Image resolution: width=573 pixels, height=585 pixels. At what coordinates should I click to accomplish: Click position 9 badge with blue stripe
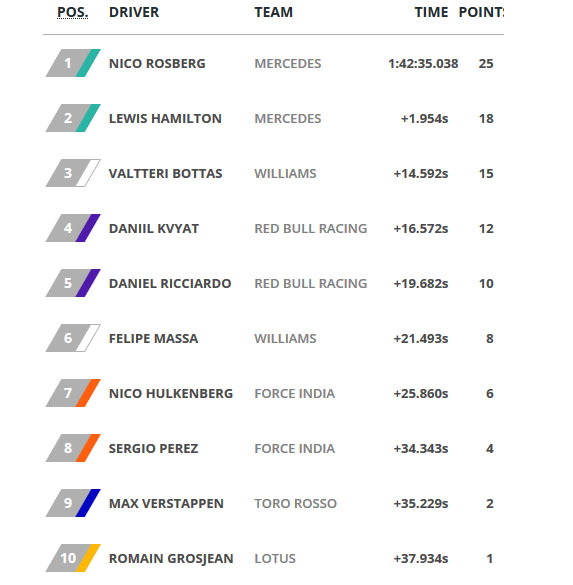pos(73,503)
